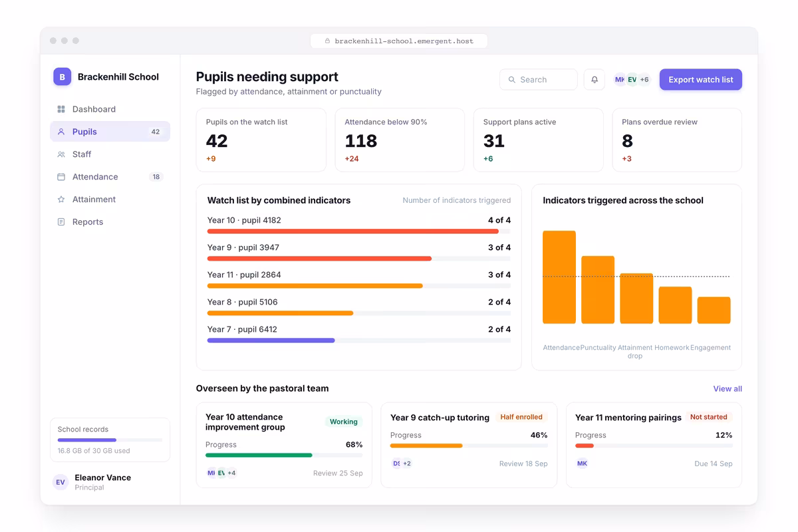This screenshot has height=532, width=798.
Task: Click the row label Year 11 · pupil 2864
Action: (x=244, y=275)
